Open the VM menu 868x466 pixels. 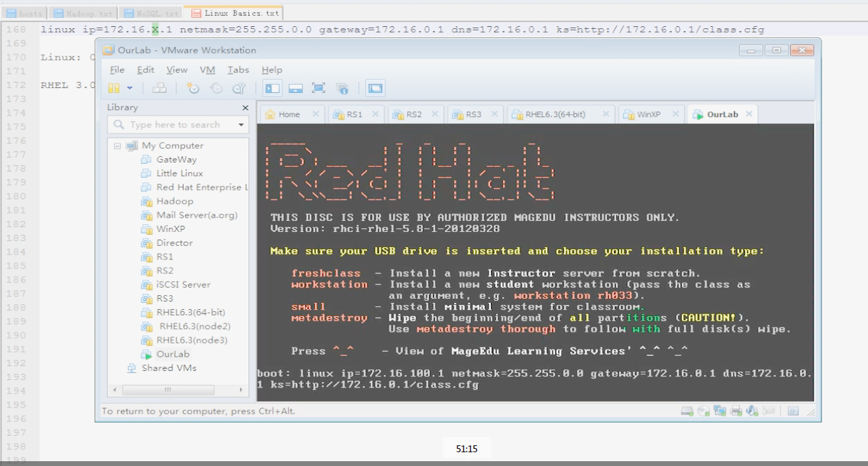[208, 70]
